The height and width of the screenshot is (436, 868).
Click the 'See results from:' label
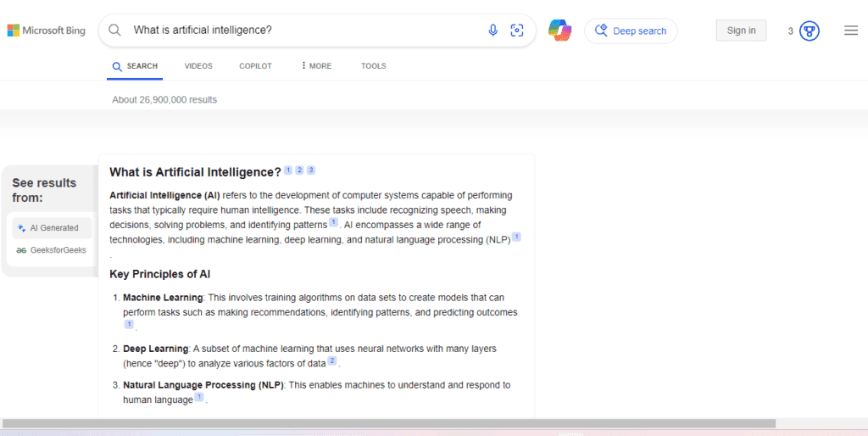pyautogui.click(x=44, y=190)
